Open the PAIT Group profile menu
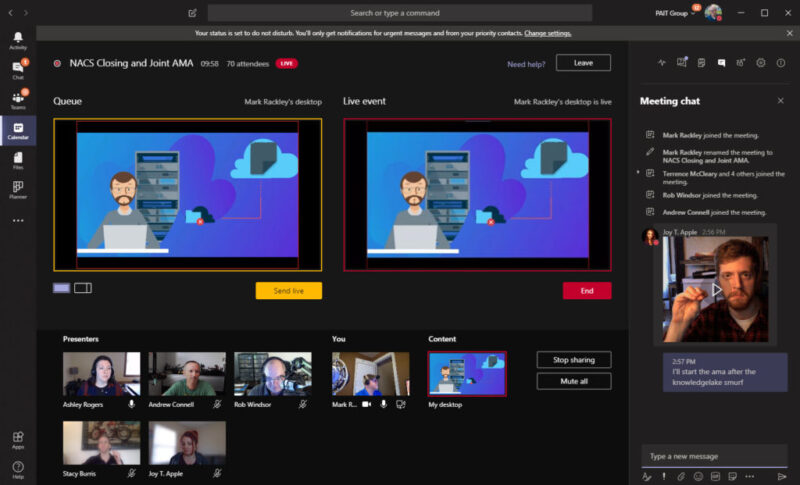This screenshot has width=800, height=485. click(x=713, y=13)
